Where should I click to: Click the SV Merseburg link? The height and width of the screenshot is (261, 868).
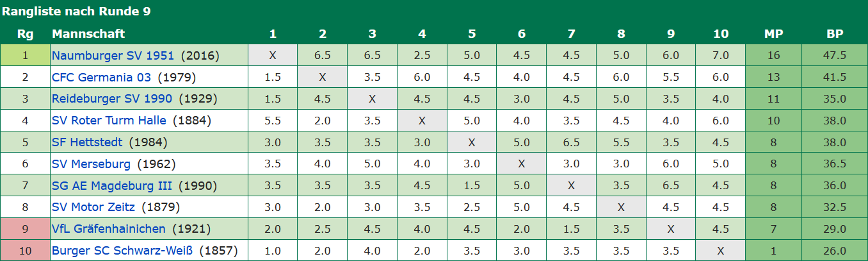tap(91, 164)
